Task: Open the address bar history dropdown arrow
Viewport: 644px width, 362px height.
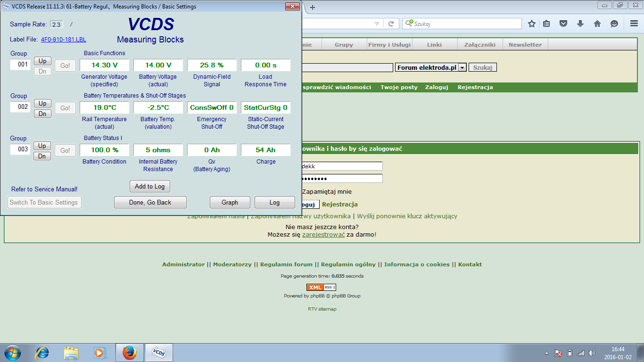Action: pos(376,24)
